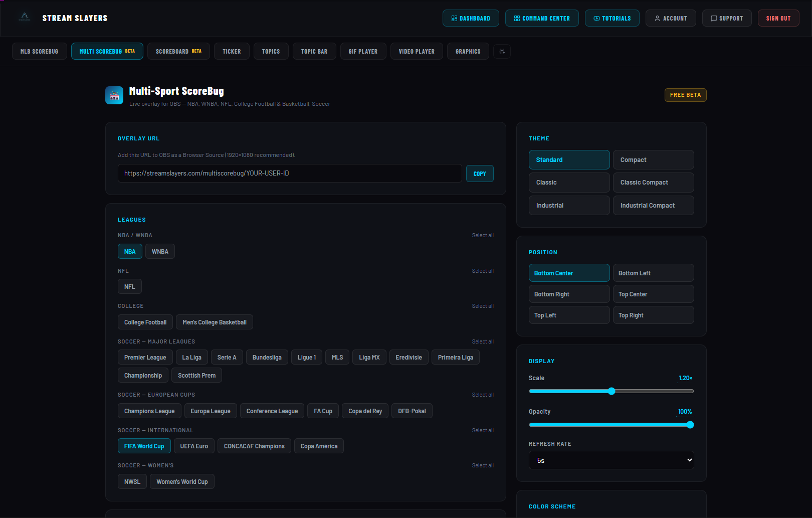Open the Topic Bar tab
Image resolution: width=812 pixels, height=518 pixels.
coord(314,51)
